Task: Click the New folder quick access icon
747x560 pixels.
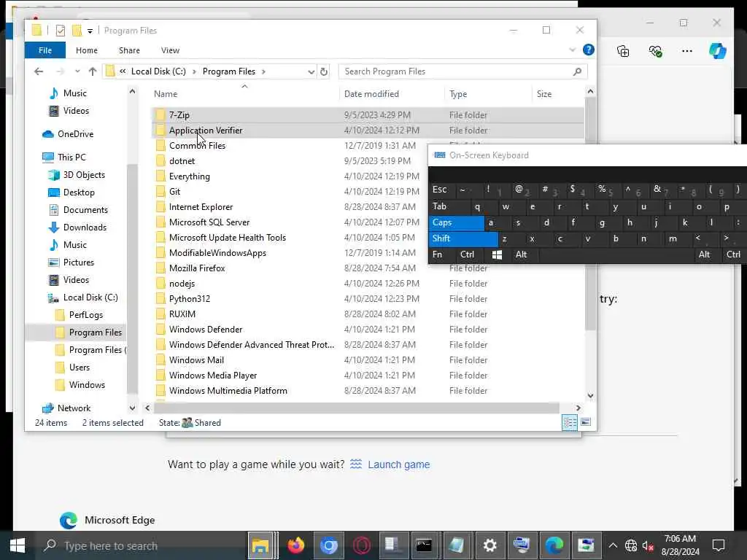Action: pos(77,31)
